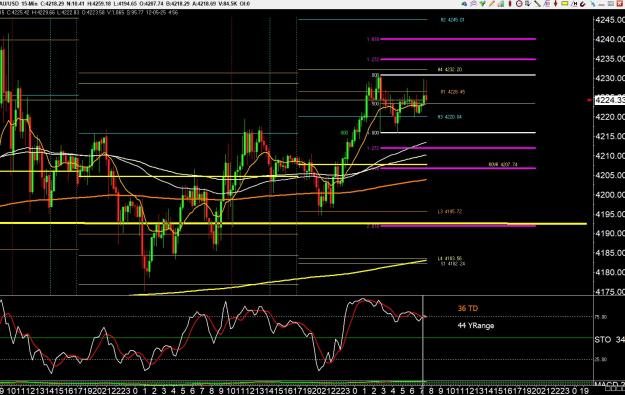Click the RVR 4207.74 label
Image resolution: width=625 pixels, height=395 pixels.
pos(503,164)
